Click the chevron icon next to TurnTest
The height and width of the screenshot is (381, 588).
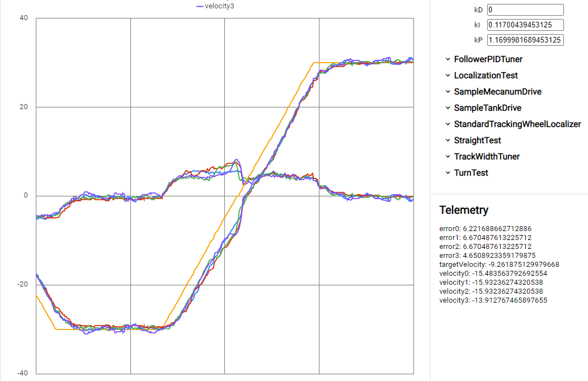coord(447,172)
